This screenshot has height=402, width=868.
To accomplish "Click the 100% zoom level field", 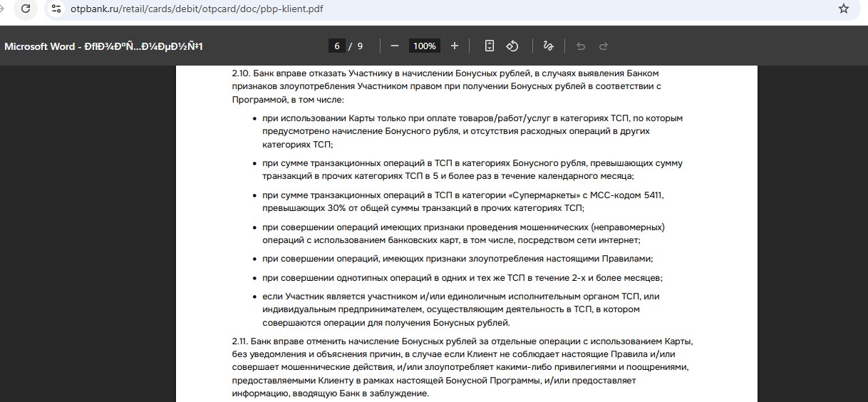I will (x=424, y=46).
